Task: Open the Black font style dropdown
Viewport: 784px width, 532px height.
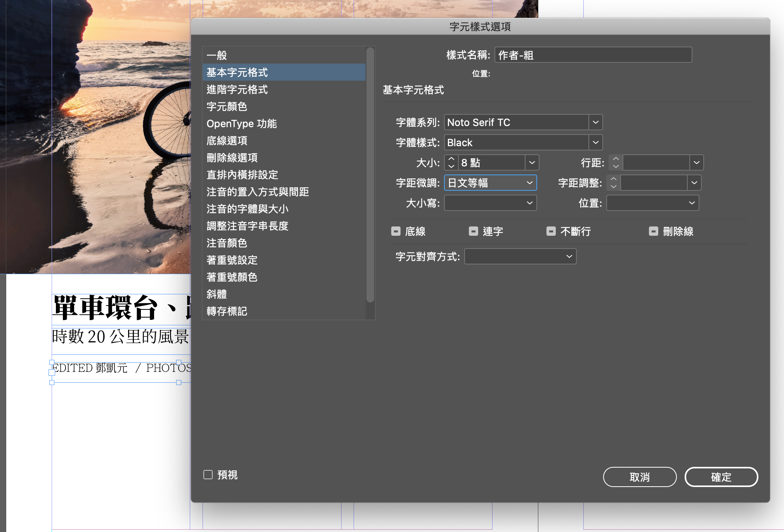Action: tap(595, 143)
